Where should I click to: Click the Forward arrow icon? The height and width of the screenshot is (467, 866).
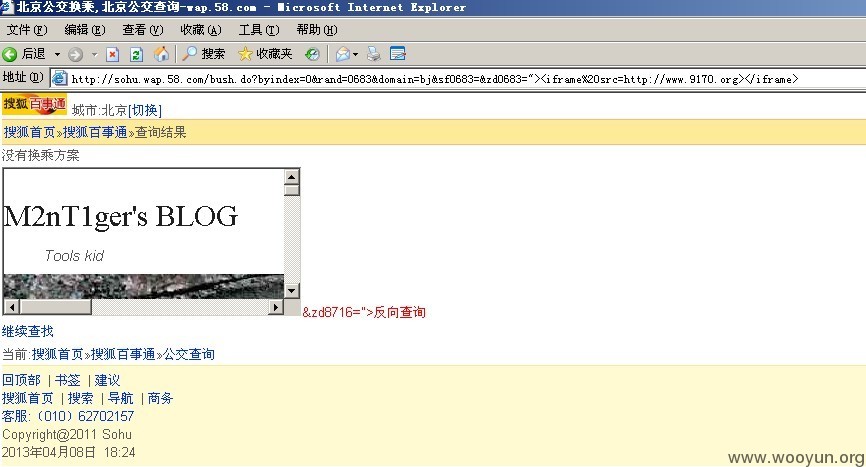tap(76, 54)
